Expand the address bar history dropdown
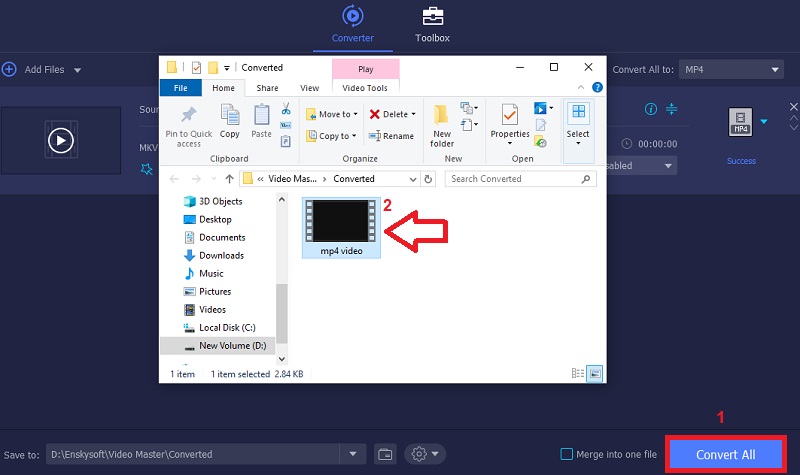The width and height of the screenshot is (800, 475). (413, 179)
